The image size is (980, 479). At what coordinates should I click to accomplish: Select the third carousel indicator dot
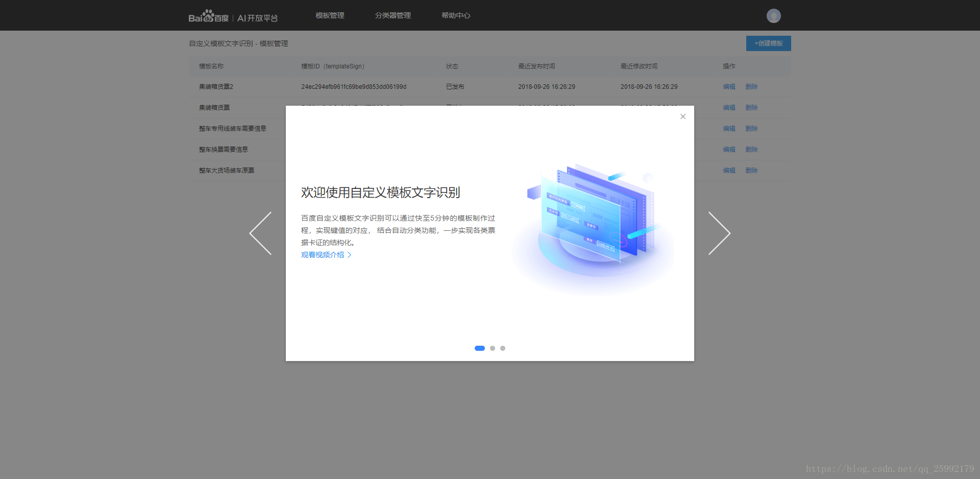(502, 348)
